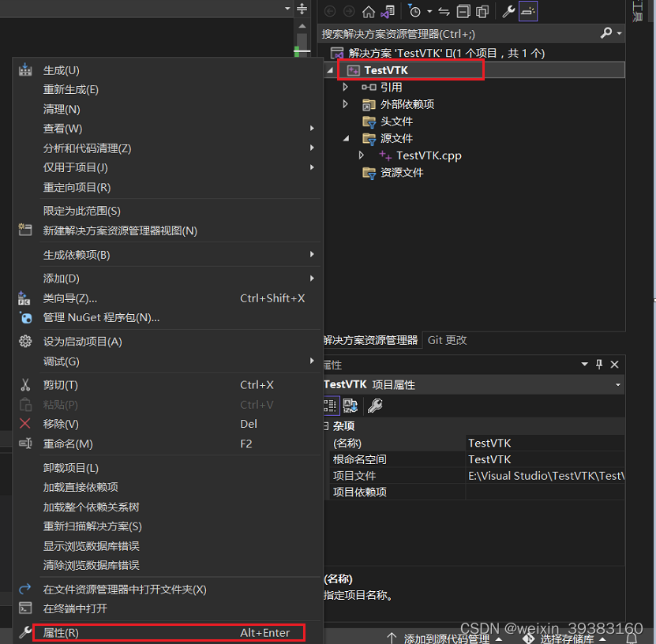Collapse the 源文件 folder
The width and height of the screenshot is (656, 644).
pos(346,138)
